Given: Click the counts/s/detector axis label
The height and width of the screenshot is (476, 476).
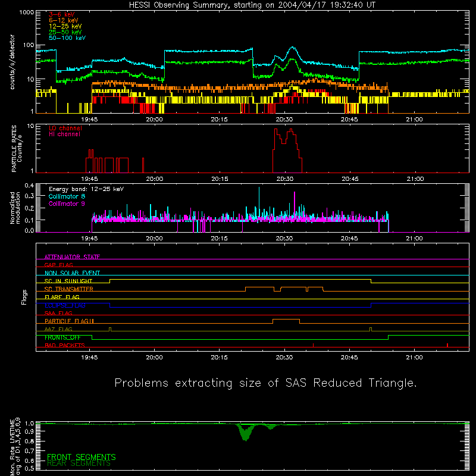Looking at the screenshot, I should pos(12,62).
